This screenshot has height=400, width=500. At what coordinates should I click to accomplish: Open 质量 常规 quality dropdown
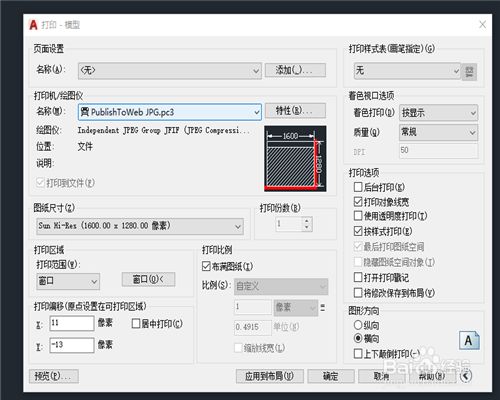point(439,132)
